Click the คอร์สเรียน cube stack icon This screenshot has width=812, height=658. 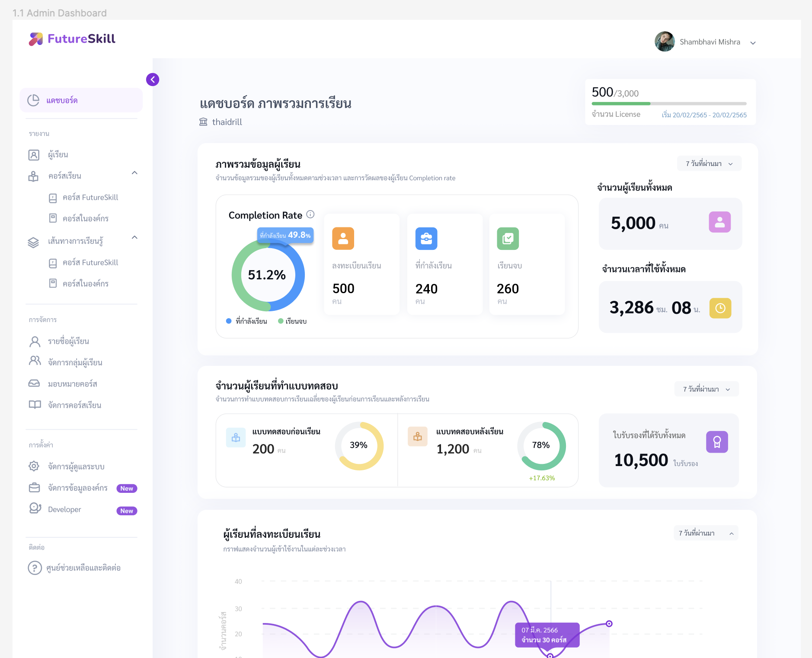click(x=33, y=176)
